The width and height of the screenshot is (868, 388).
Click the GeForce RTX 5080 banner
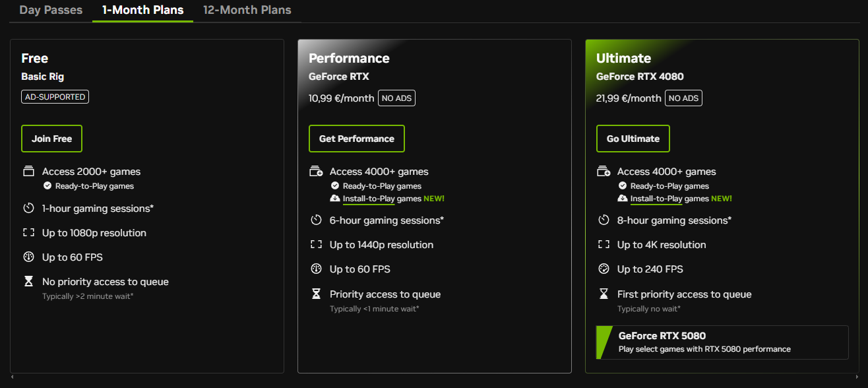click(x=722, y=342)
